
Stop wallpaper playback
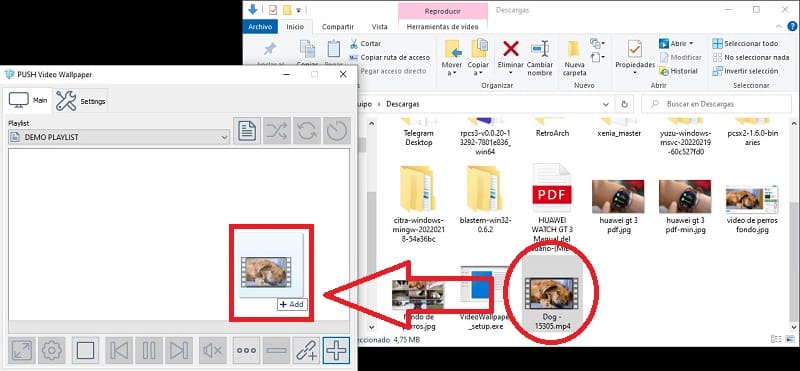click(85, 351)
